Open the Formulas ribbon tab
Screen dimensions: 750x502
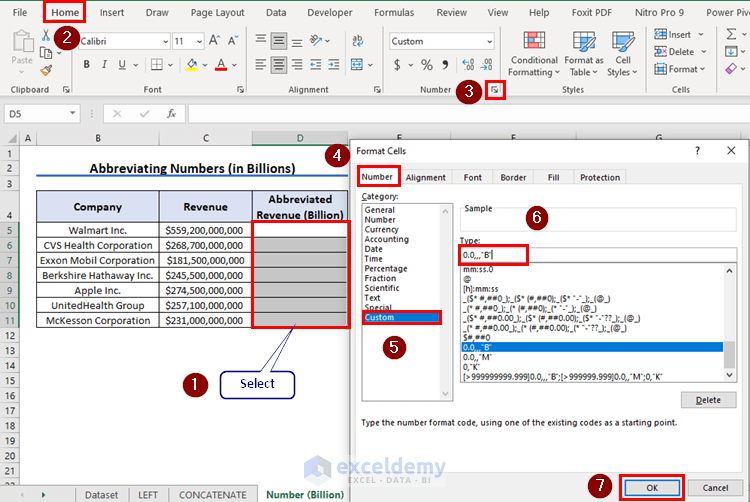click(394, 12)
